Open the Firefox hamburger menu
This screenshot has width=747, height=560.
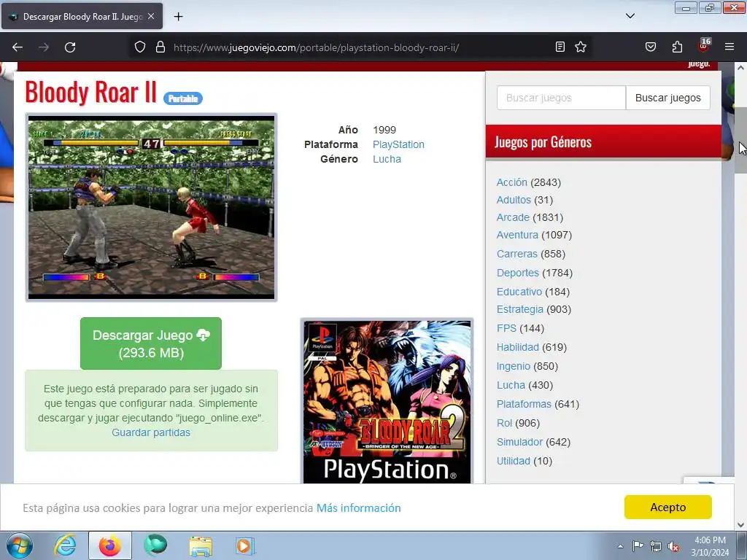pyautogui.click(x=729, y=47)
